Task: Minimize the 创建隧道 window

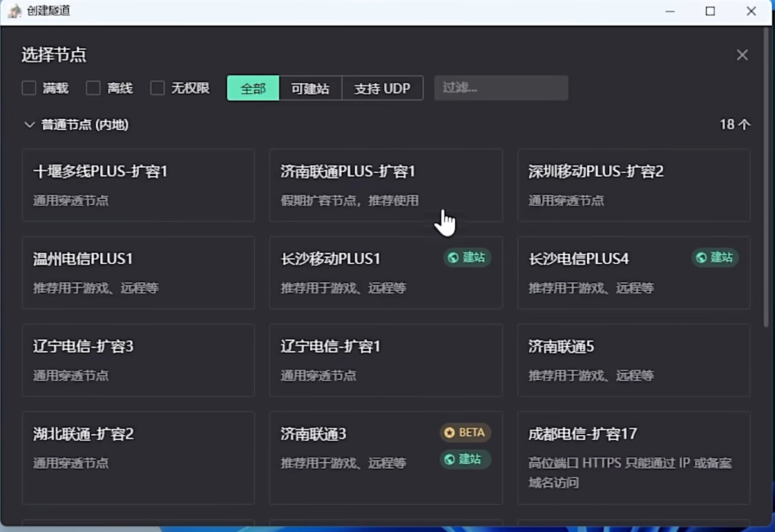Action: point(670,11)
